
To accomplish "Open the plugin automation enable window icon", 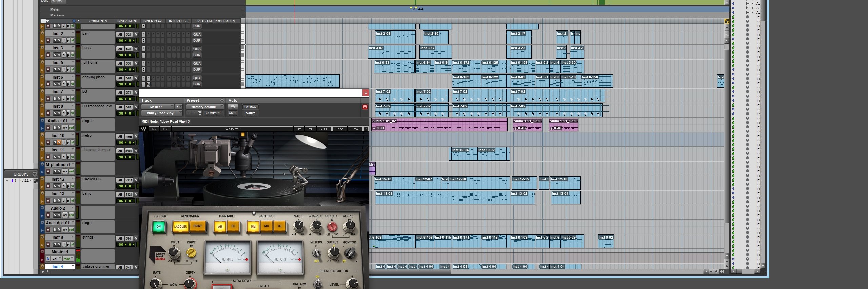I will coord(233,107).
